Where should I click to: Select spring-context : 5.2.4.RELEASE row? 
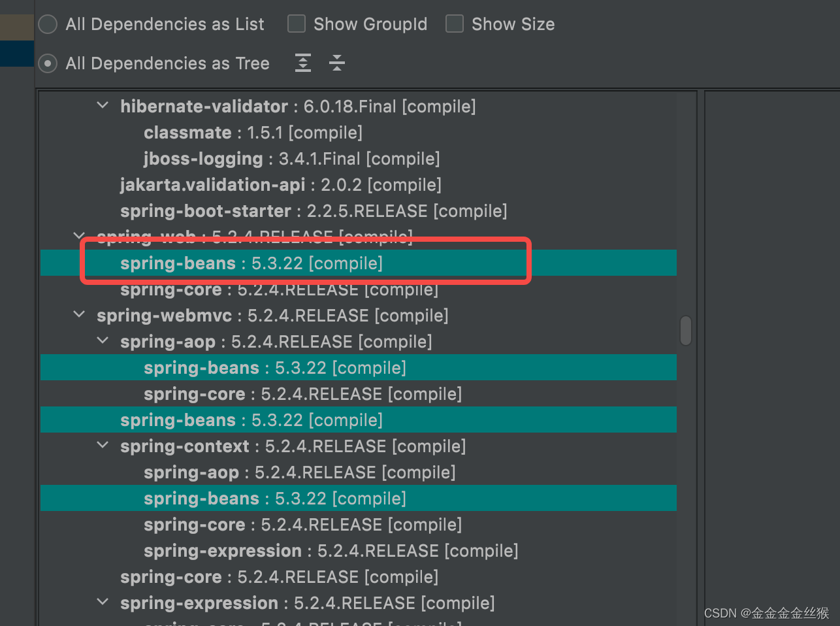point(358,446)
